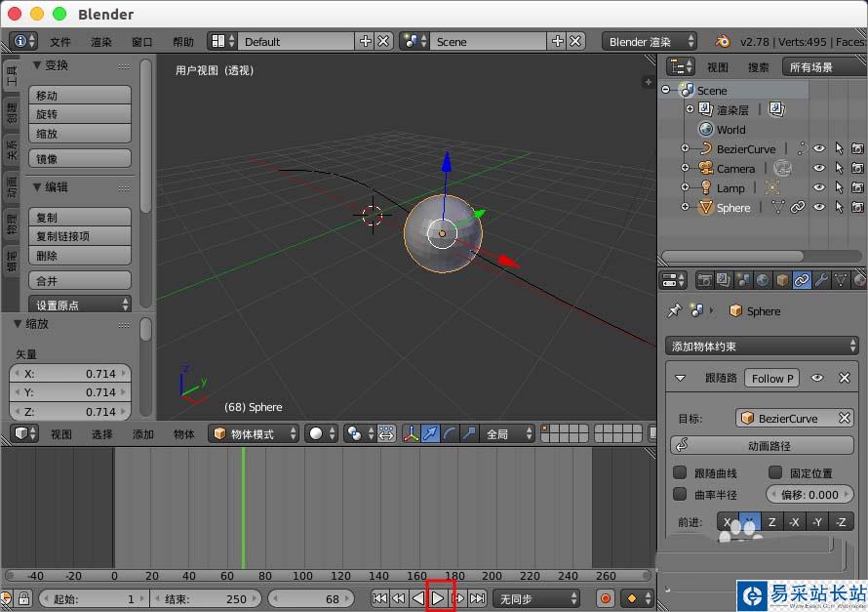Toggle viewport visibility of Sphere
The height and width of the screenshot is (612, 868).
coord(819,207)
